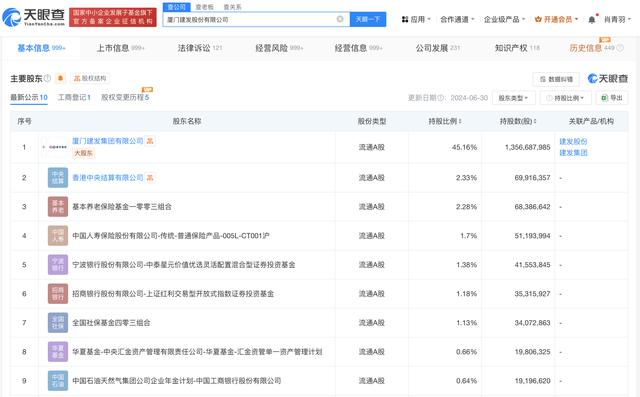Click the 基本养老 shareholder logo in row 3
This screenshot has width=640, height=397.
(x=58, y=206)
